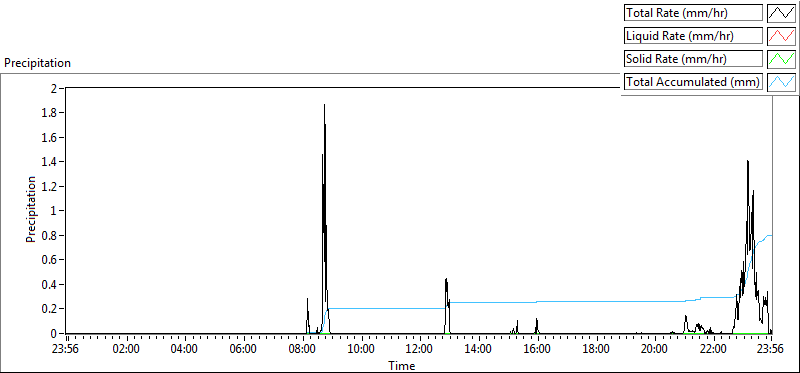Click the 16:00 time tick label
This screenshot has height=373, width=800.
[x=537, y=350]
